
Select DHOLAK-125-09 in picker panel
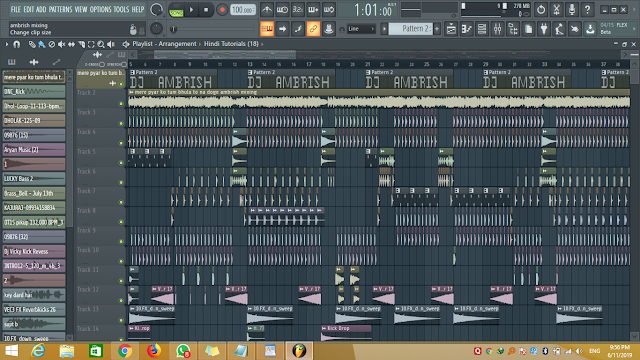tap(34, 120)
